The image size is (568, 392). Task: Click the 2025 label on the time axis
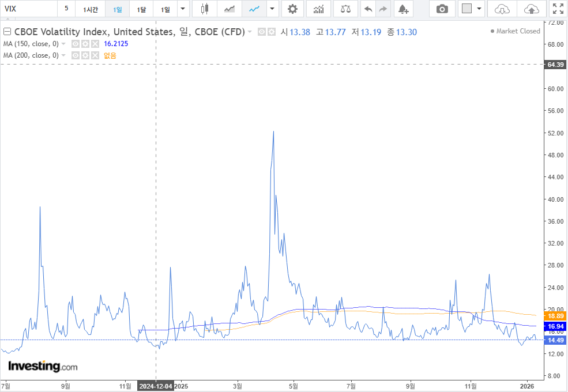181,386
